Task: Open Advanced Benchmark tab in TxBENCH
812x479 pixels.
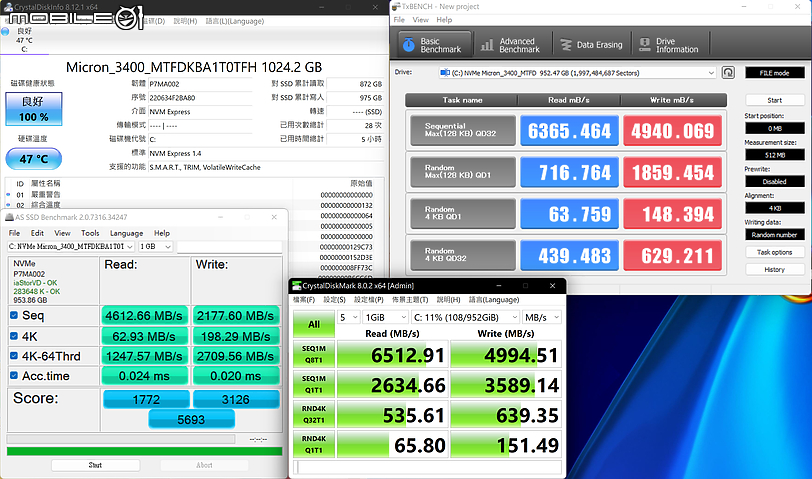Action: (x=512, y=45)
